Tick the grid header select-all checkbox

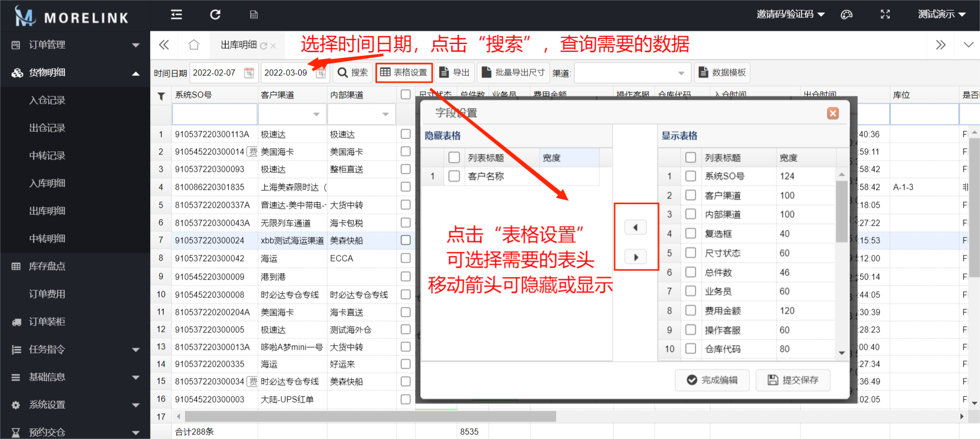click(x=405, y=94)
